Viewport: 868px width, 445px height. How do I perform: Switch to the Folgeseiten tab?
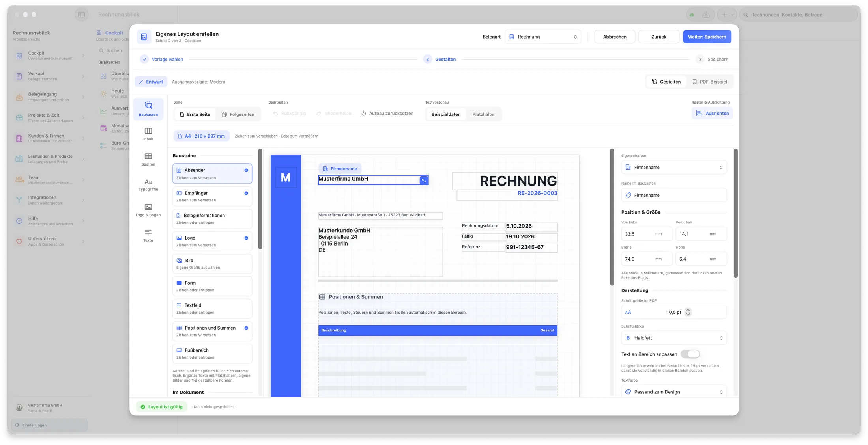coord(238,114)
